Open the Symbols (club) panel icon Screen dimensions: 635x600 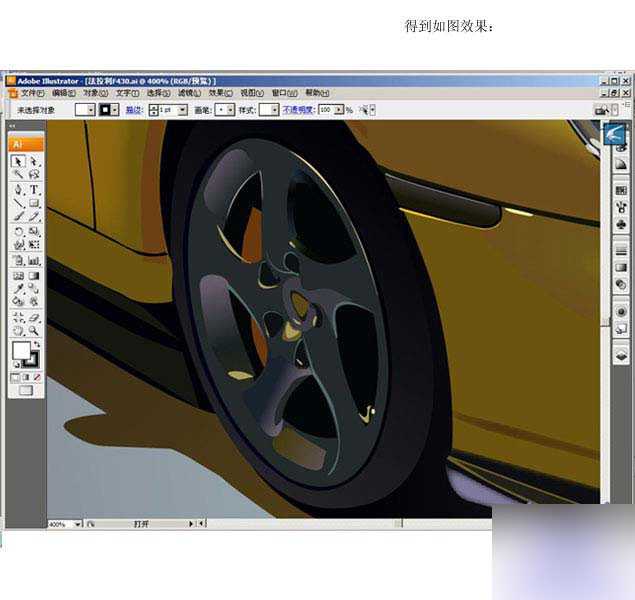[x=621, y=224]
